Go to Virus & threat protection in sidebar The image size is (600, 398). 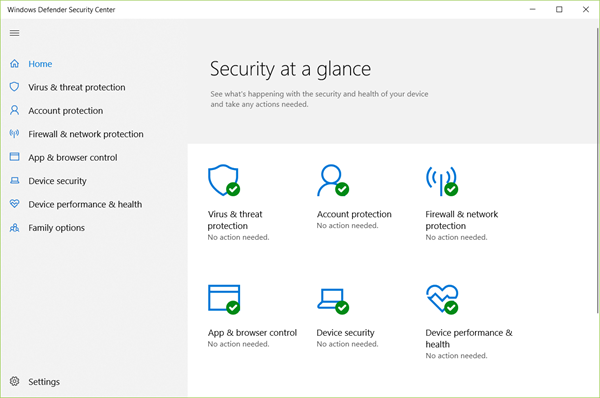coord(77,87)
